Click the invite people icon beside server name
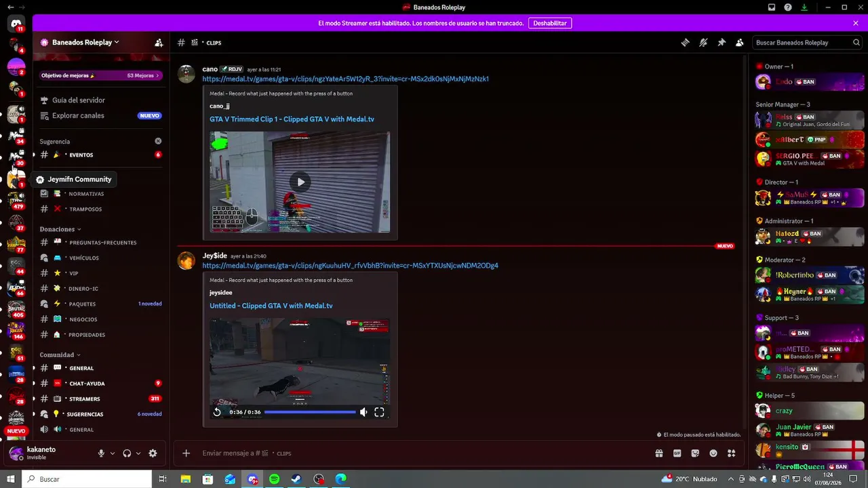 click(x=159, y=43)
